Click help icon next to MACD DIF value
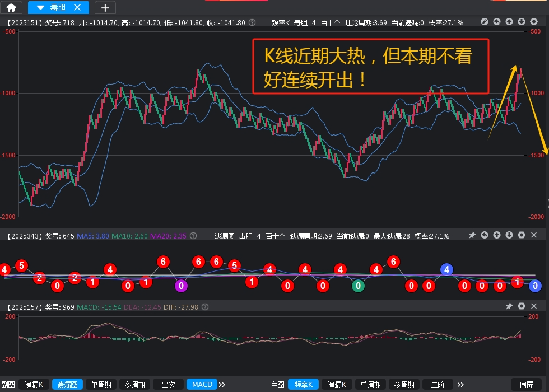This screenshot has height=392, width=549. click(x=204, y=307)
